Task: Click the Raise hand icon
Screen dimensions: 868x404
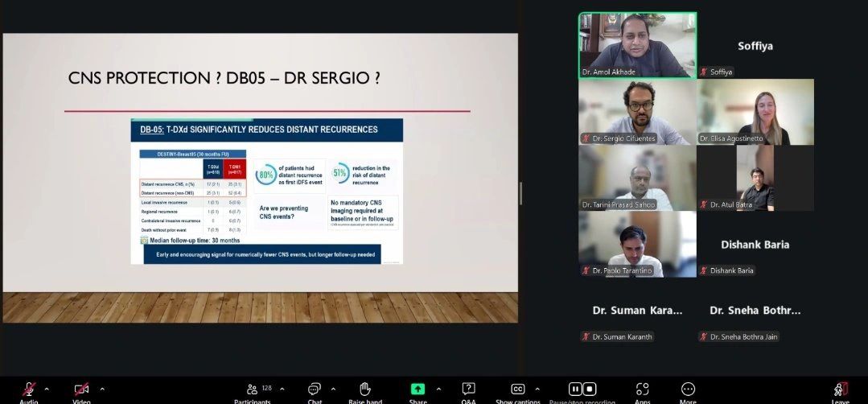Action: click(x=364, y=389)
